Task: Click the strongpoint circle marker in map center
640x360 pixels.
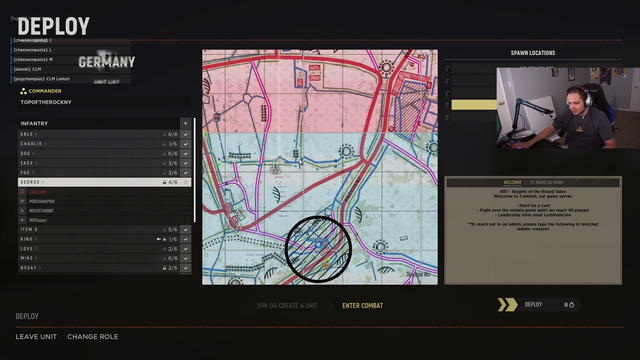Action: pos(346,151)
